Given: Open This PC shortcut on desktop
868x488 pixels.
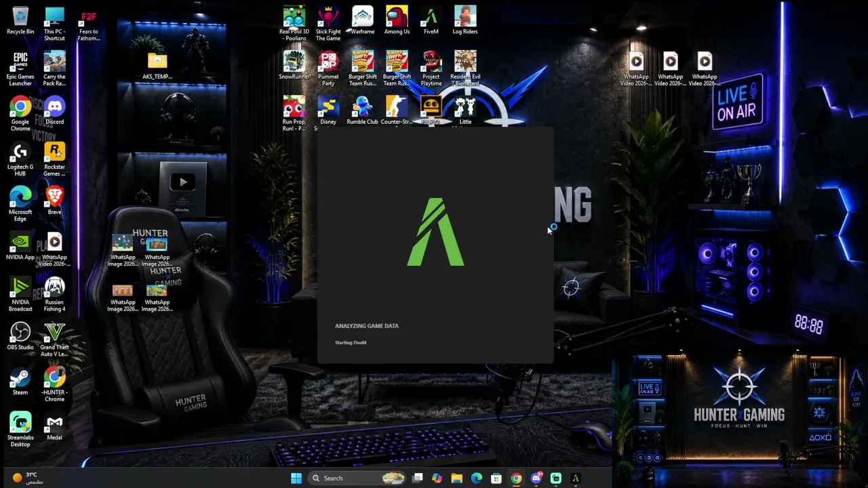Looking at the screenshot, I should click(x=54, y=24).
